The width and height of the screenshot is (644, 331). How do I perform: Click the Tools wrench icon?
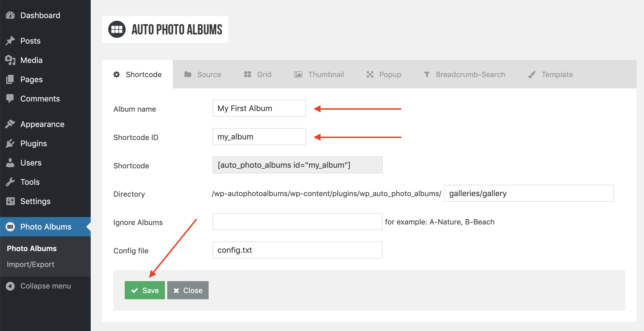tap(10, 182)
